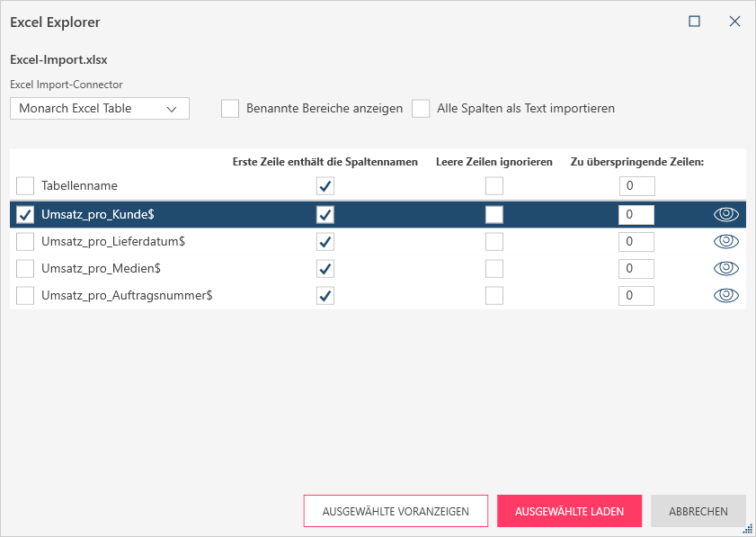Select the Umsatz_pro_Lieferdatum$ table checkbox

(x=25, y=242)
